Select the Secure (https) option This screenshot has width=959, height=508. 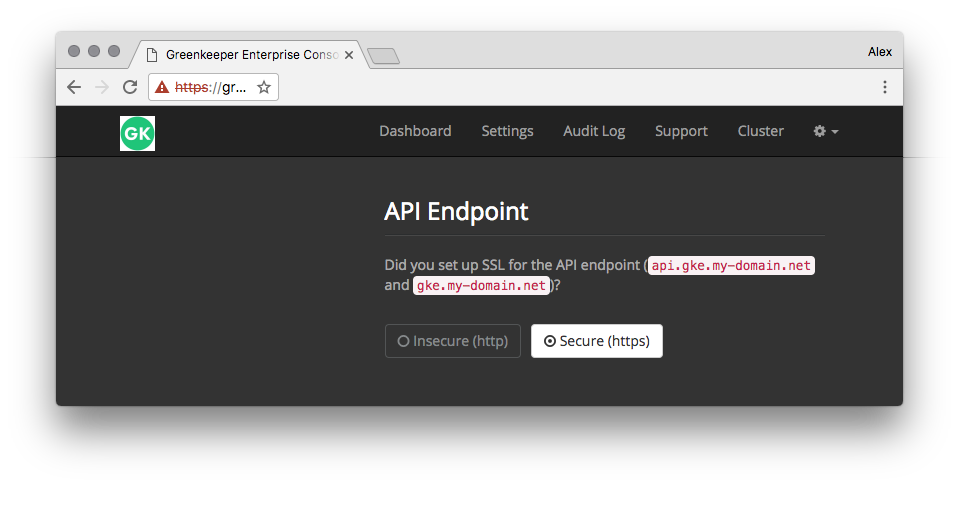click(x=597, y=341)
